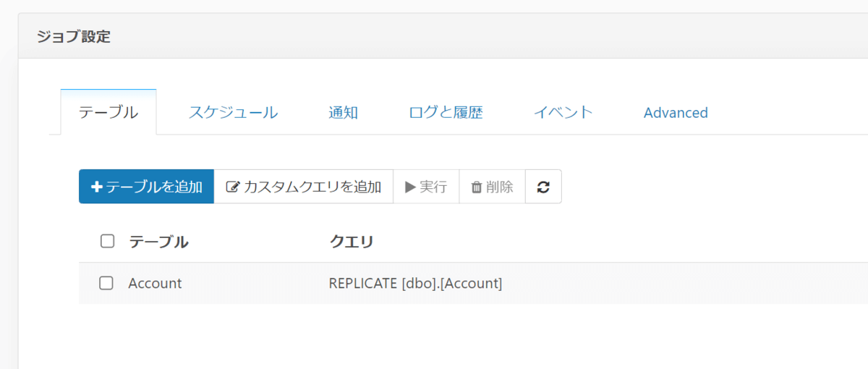Check the Account row checkbox
Screen dimensions: 868x369
(x=106, y=283)
